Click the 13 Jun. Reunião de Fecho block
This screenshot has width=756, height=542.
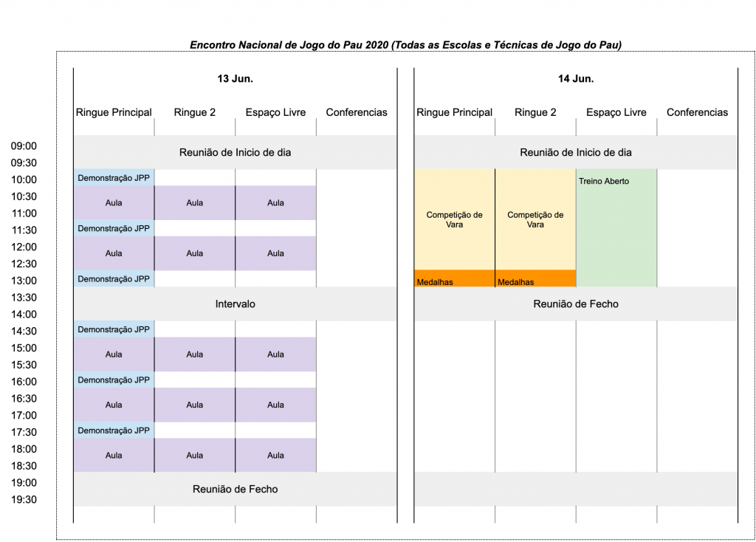pyautogui.click(x=235, y=489)
